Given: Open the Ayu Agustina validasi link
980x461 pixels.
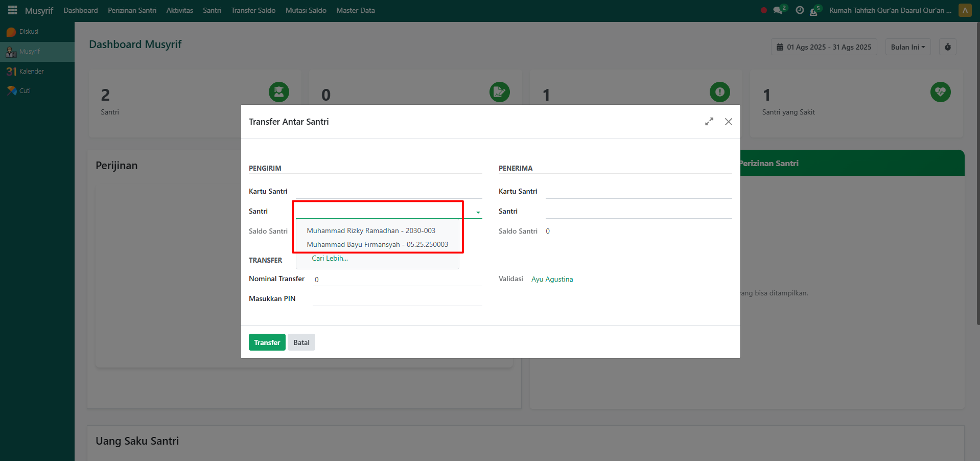Looking at the screenshot, I should [x=552, y=280].
